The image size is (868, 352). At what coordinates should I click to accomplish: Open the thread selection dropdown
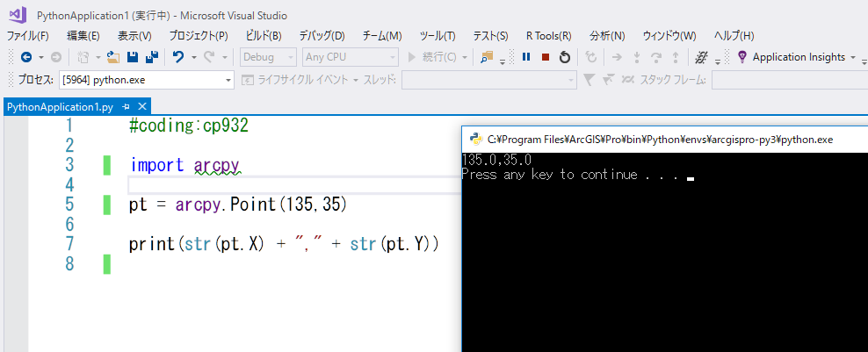[x=489, y=80]
